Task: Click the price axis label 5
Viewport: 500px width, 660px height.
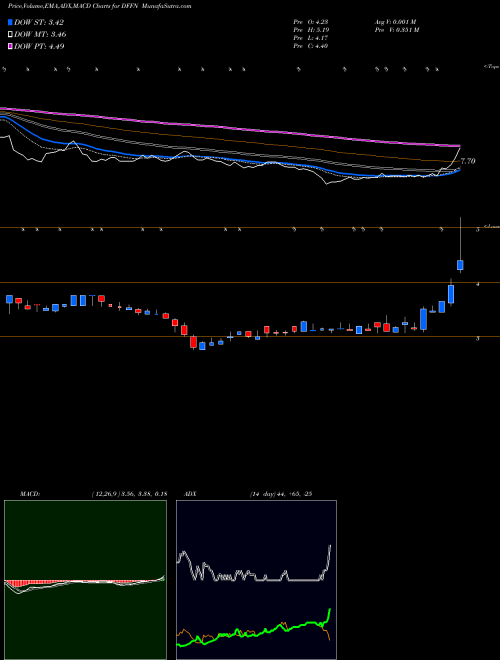Action: tap(478, 229)
